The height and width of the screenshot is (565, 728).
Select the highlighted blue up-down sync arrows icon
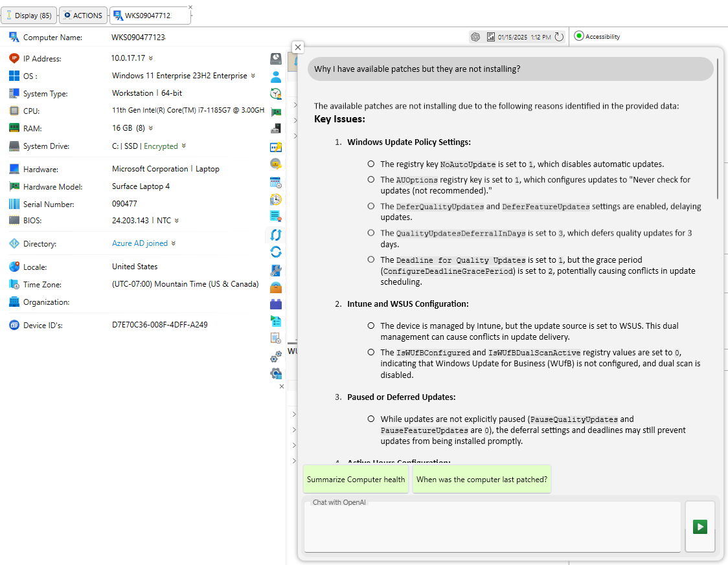[x=276, y=235]
